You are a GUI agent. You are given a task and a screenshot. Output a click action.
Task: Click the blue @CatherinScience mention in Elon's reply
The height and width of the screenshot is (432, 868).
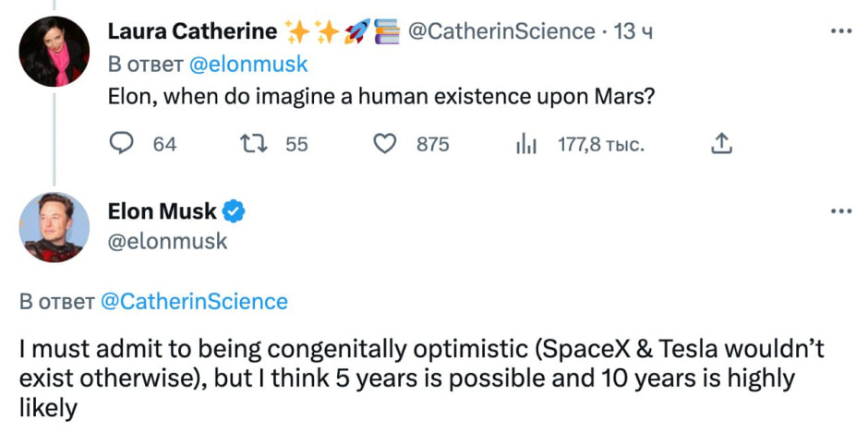[x=193, y=302]
